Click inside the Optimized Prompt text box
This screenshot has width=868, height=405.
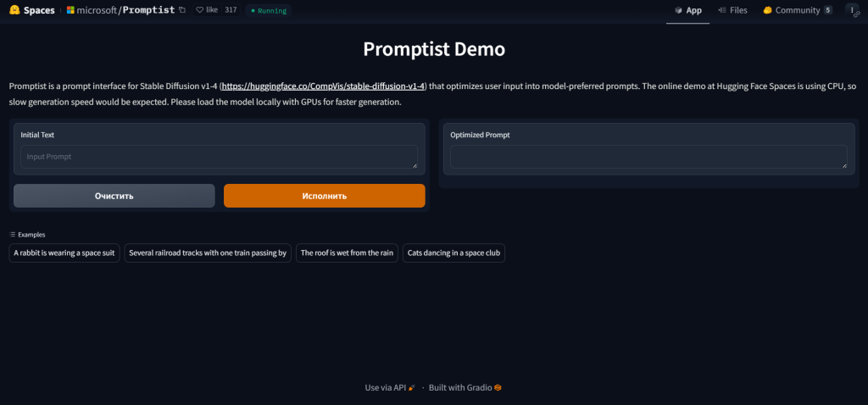tap(648, 157)
